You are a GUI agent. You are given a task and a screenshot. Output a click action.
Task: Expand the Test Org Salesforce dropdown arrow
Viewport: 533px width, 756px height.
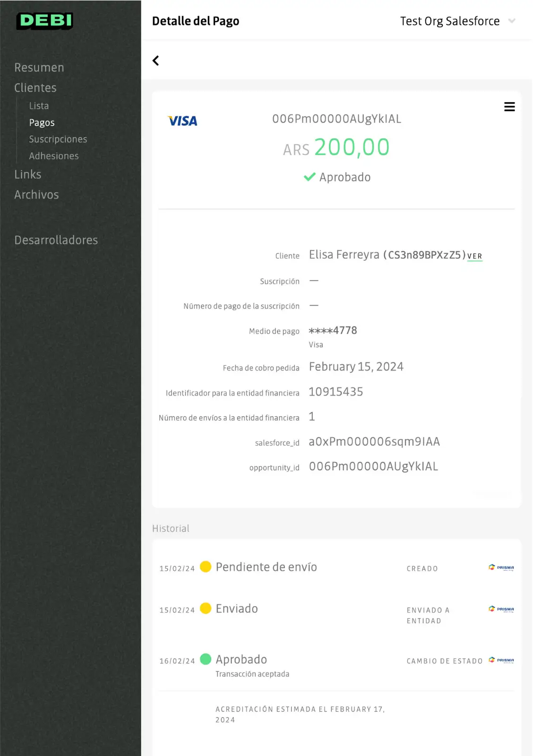512,21
